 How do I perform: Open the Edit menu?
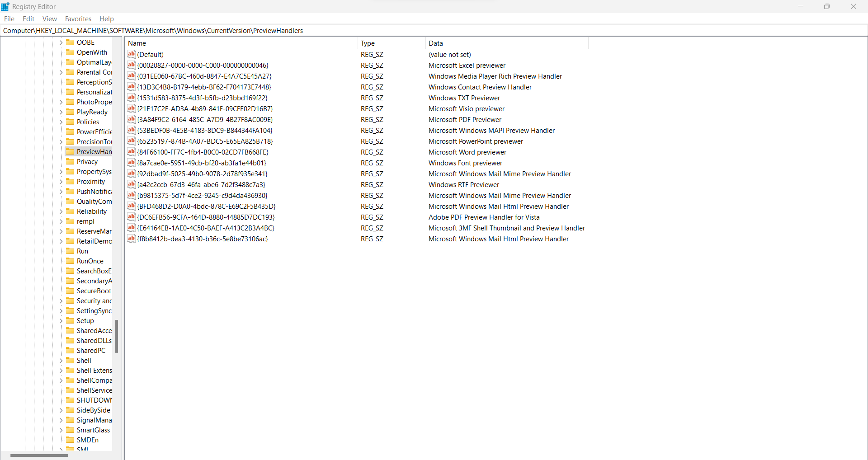point(28,19)
